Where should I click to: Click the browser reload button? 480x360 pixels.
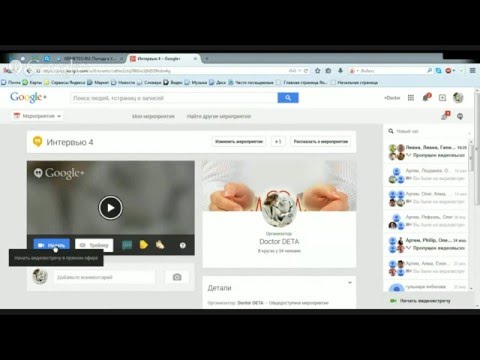point(306,71)
